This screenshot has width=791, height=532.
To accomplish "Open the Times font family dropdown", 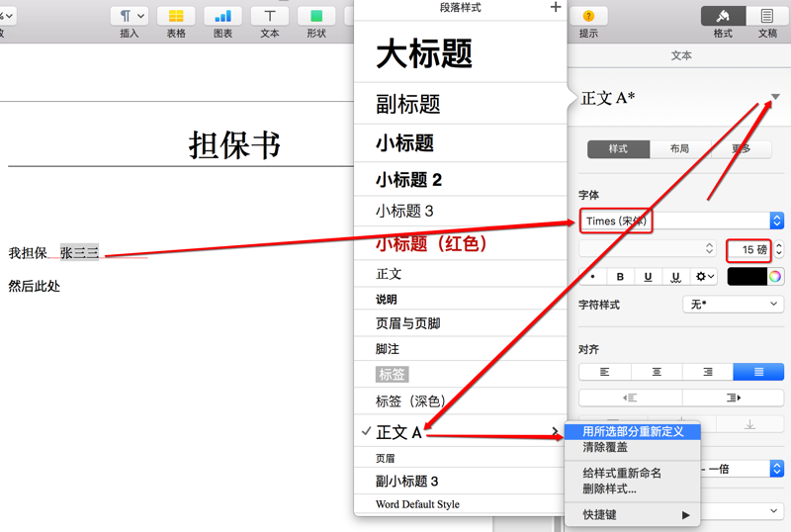I will 681,221.
